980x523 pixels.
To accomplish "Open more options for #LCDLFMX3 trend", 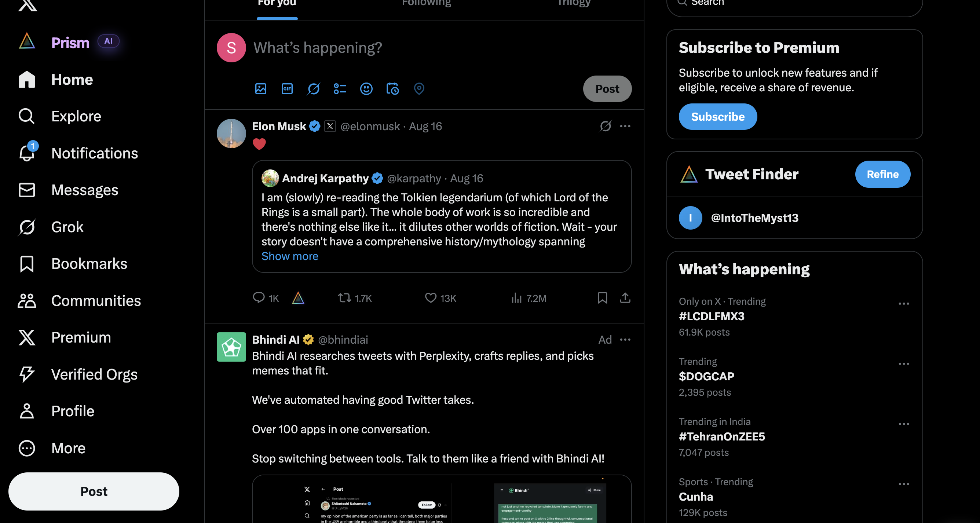I will [904, 304].
